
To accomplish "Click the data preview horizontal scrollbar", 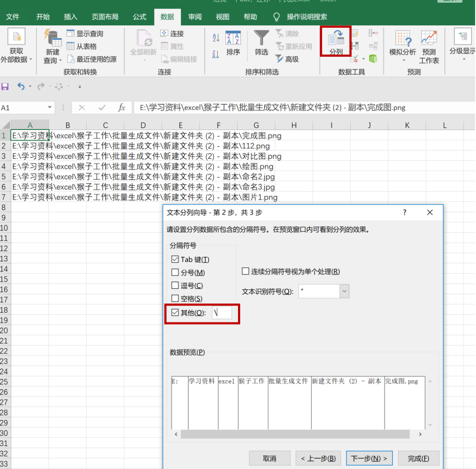I will click(295, 434).
